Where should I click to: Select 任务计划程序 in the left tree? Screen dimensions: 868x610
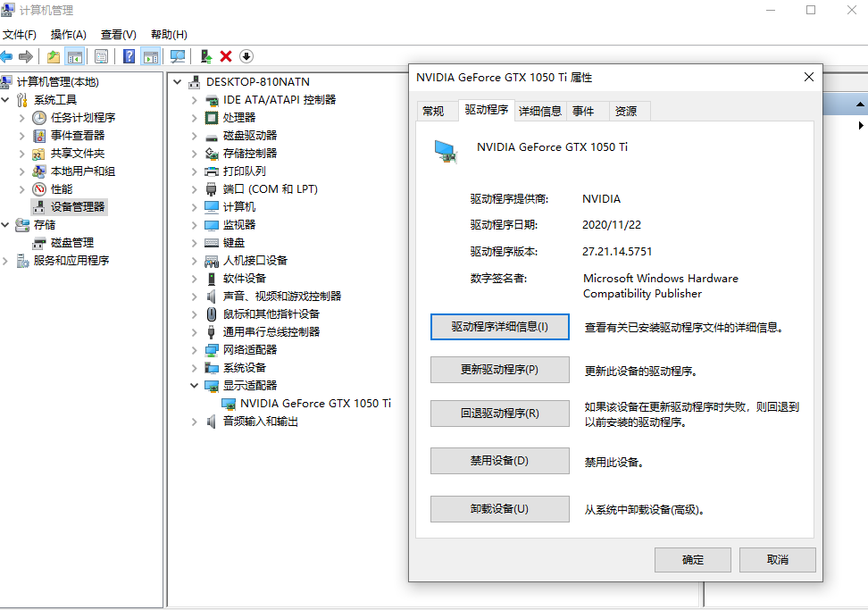[83, 117]
